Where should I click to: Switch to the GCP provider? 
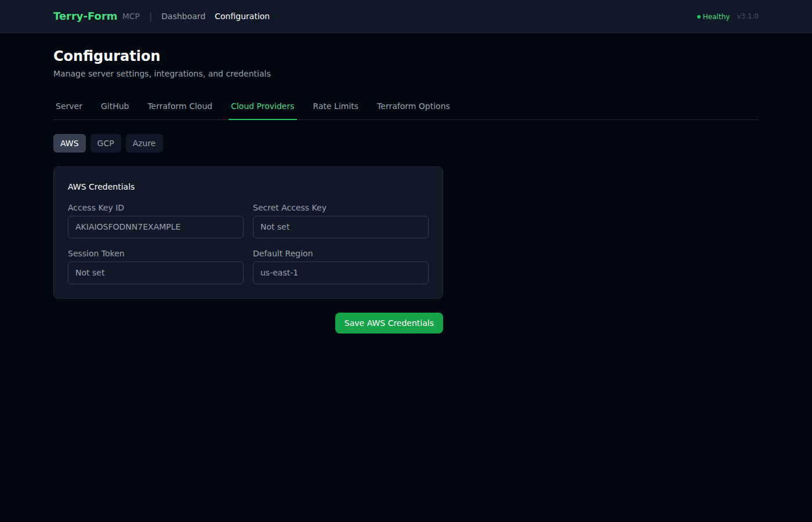pos(106,143)
